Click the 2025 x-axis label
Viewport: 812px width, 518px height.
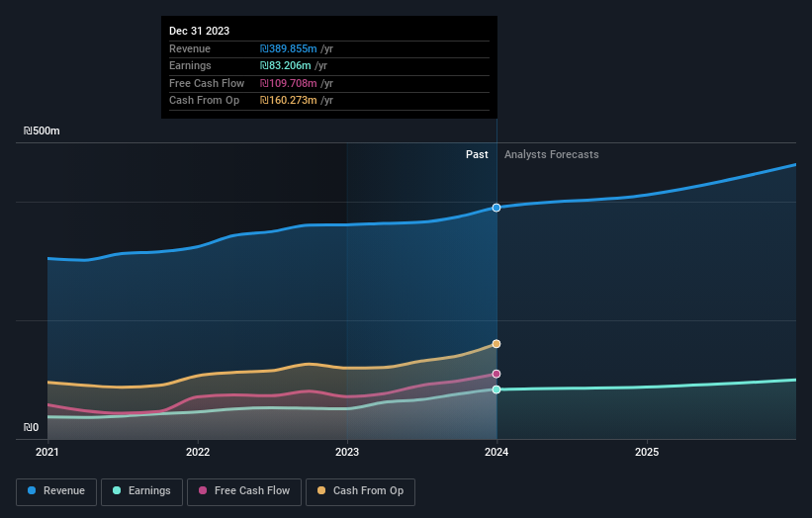tap(647, 453)
